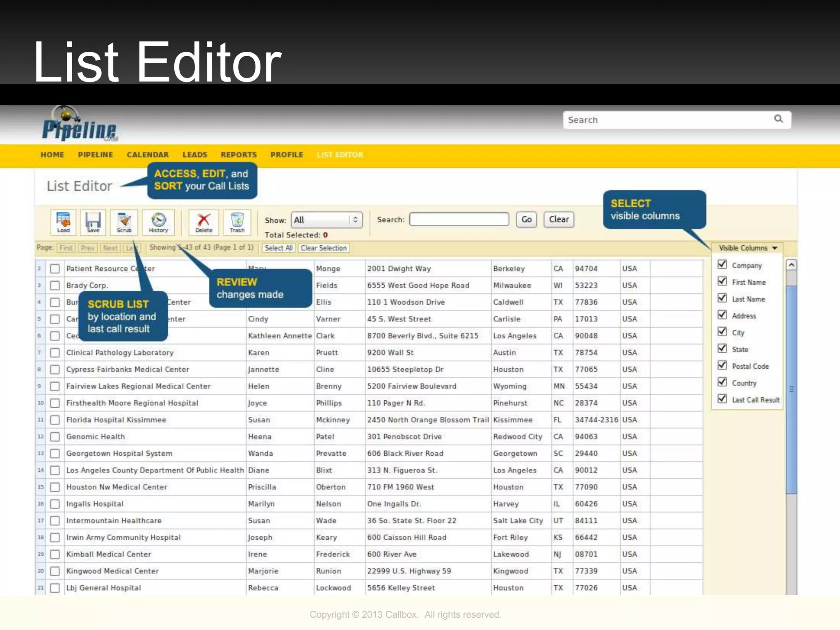
Task: Go to the CALENDAR menu item
Action: [148, 155]
